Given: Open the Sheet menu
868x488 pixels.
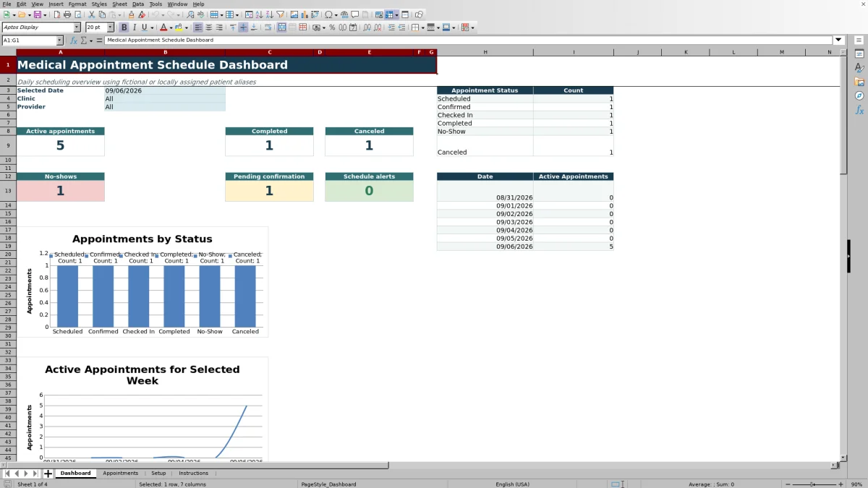Looking at the screenshot, I should pyautogui.click(x=119, y=4).
